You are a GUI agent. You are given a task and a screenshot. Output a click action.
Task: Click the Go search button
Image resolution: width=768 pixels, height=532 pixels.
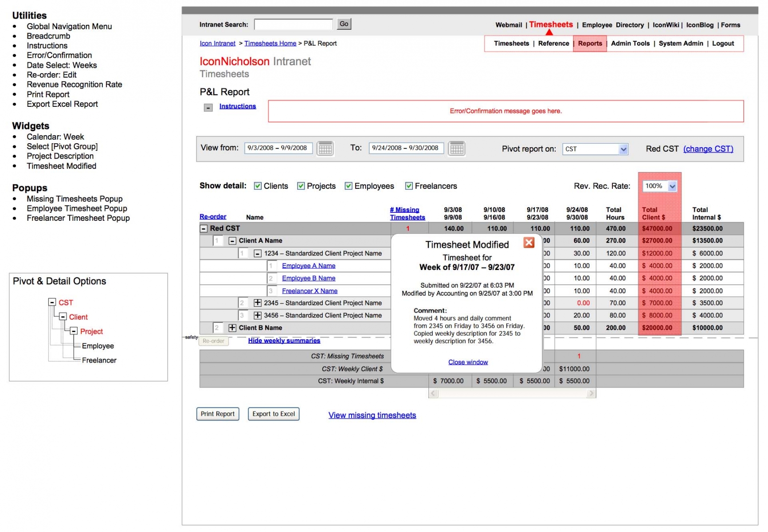(x=344, y=24)
